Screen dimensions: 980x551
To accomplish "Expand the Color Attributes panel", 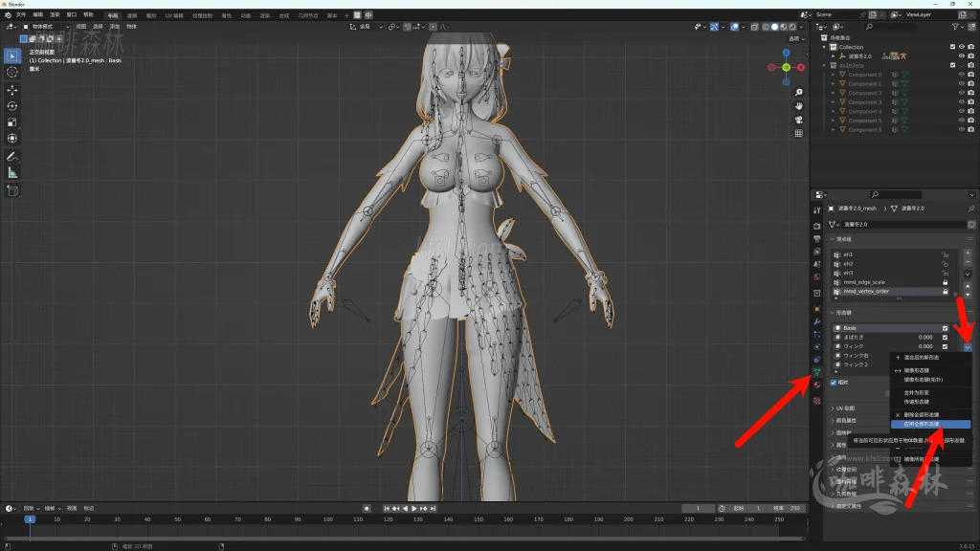I will click(x=845, y=421).
